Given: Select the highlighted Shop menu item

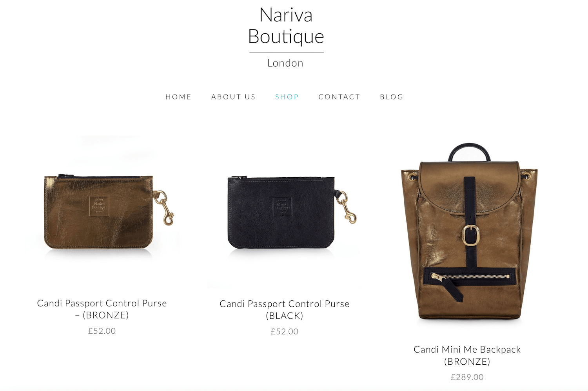Looking at the screenshot, I should point(287,97).
